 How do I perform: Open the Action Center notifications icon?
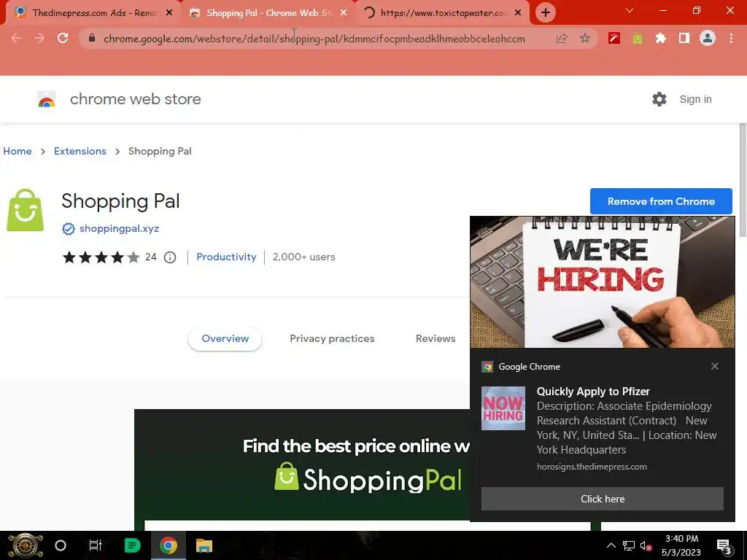pyautogui.click(x=724, y=546)
